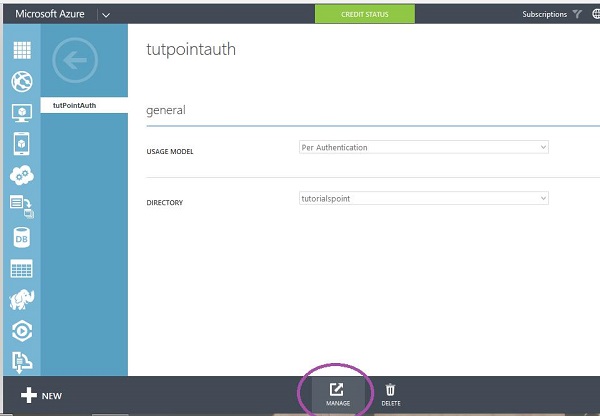The height and width of the screenshot is (416, 600).
Task: Select tutPointAuth in the navigation list
Action: [83, 105]
